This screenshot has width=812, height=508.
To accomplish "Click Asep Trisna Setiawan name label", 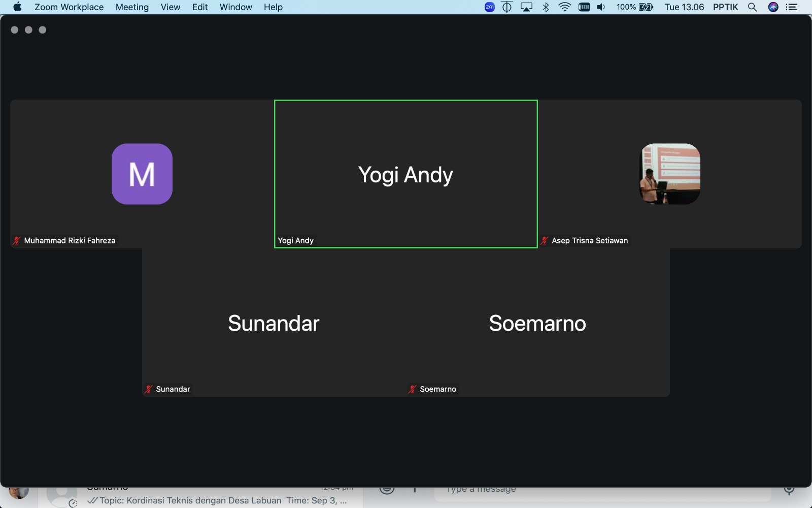I will pyautogui.click(x=590, y=240).
